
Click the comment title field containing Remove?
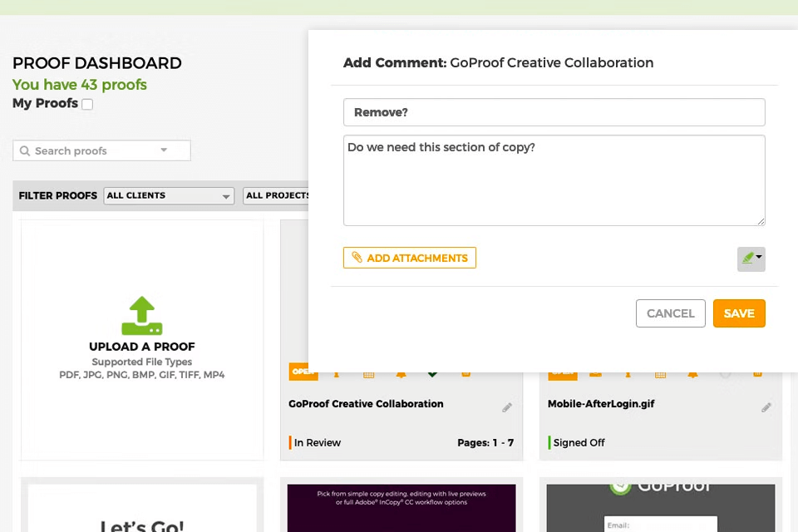[x=554, y=112]
